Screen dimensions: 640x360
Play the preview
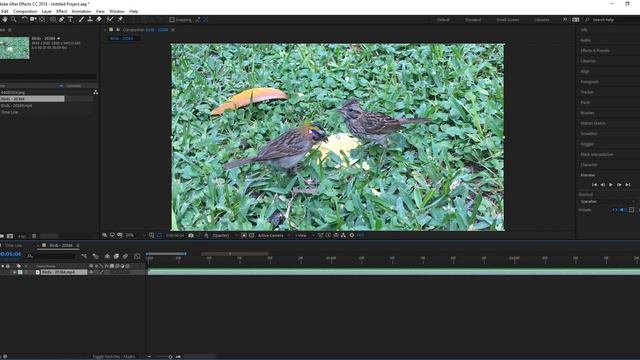(x=611, y=185)
